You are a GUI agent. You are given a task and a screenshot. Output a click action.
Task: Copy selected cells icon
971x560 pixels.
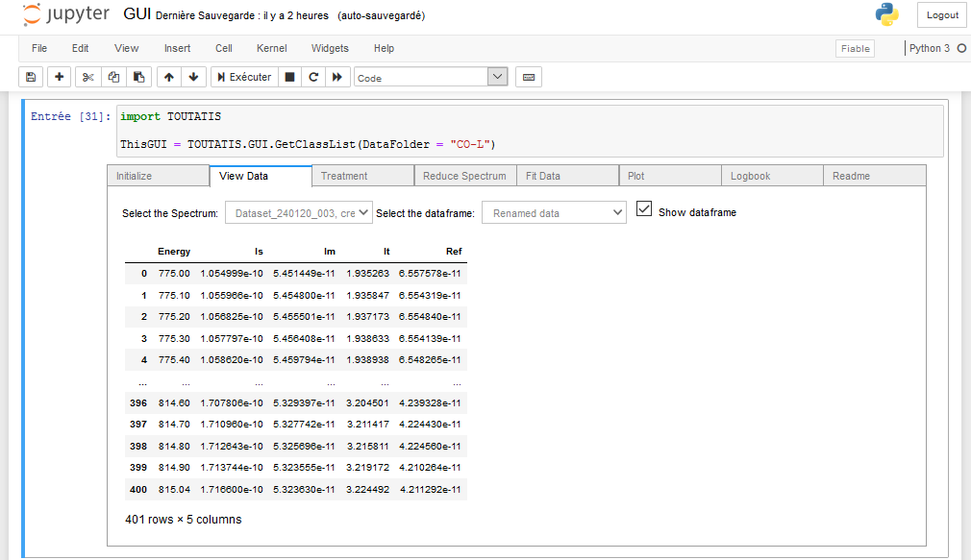coord(113,78)
